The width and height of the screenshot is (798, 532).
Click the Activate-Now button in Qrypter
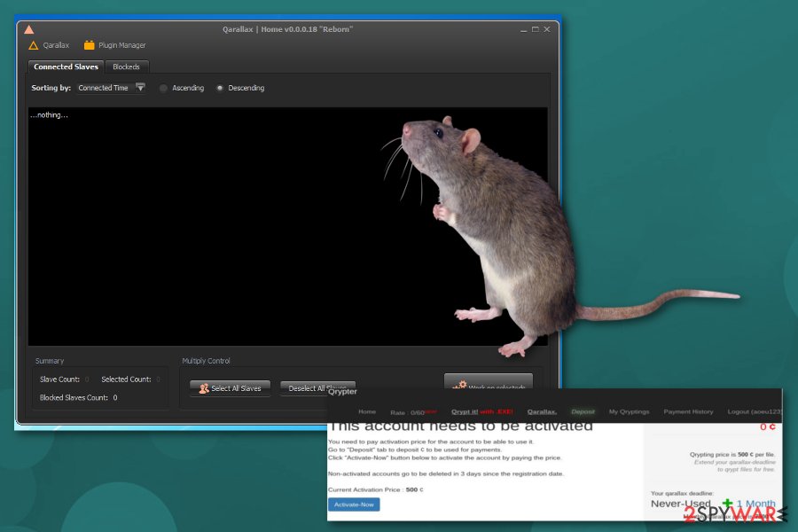click(354, 505)
